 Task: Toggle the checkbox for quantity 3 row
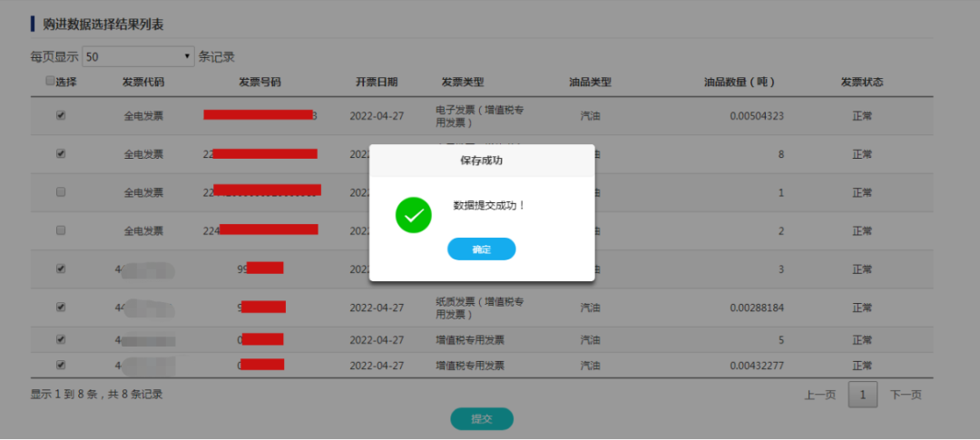coord(61,269)
